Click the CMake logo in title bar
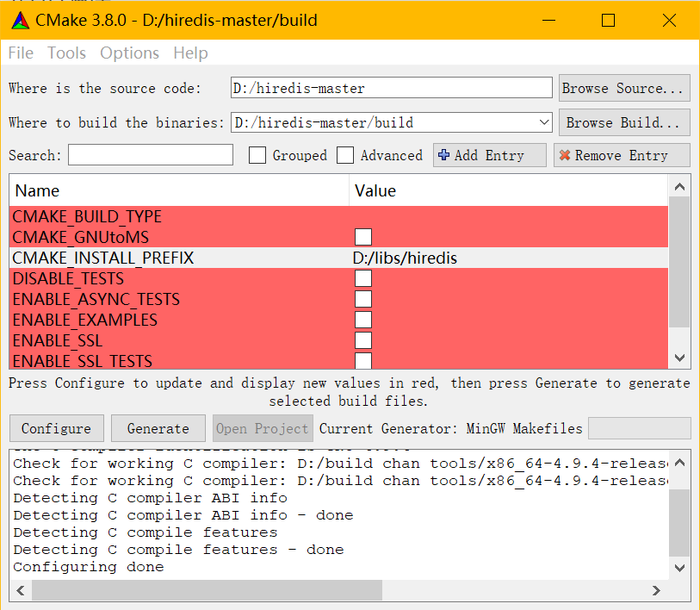The width and height of the screenshot is (700, 610). click(x=19, y=20)
